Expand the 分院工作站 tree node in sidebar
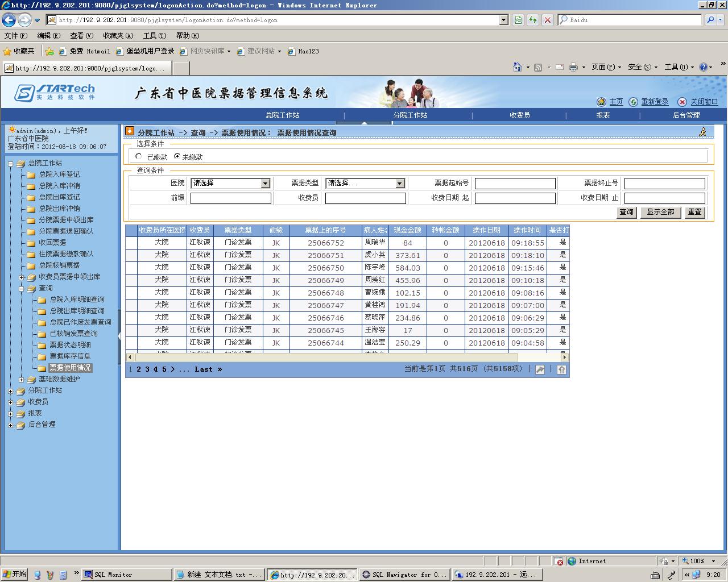Viewport: 728px width, 582px height. (x=10, y=391)
